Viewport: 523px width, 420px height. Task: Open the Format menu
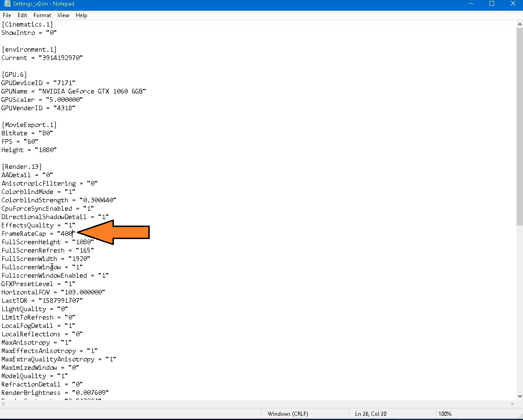(42, 15)
